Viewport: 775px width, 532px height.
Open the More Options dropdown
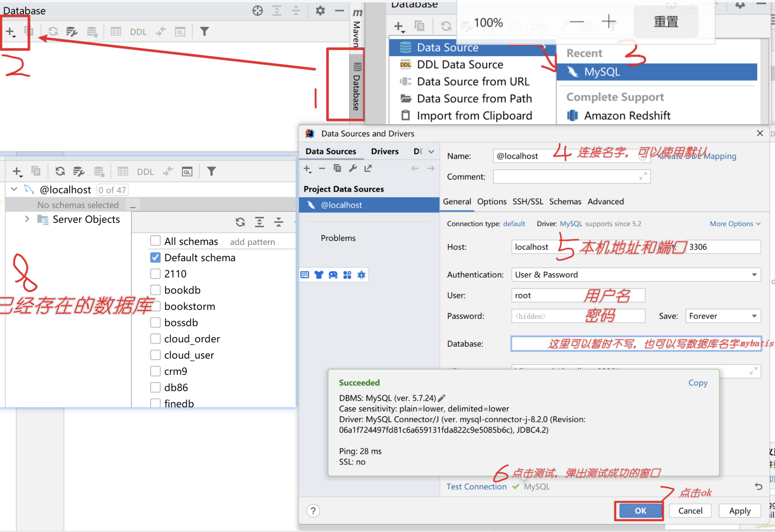coord(735,224)
